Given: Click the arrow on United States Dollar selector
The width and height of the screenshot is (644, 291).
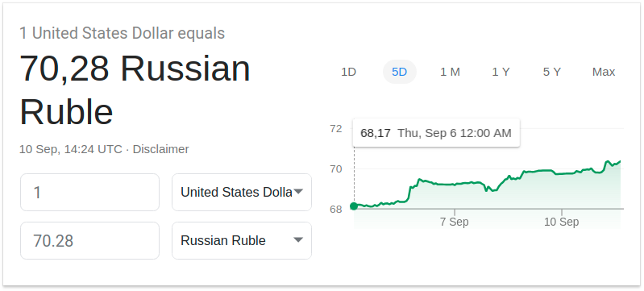Looking at the screenshot, I should tap(298, 192).
